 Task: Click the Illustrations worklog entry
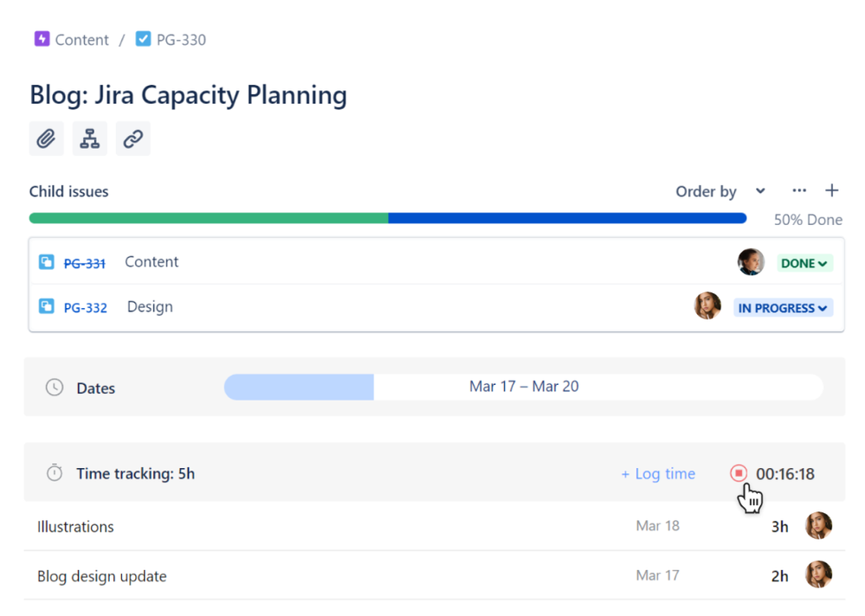pyautogui.click(x=75, y=527)
